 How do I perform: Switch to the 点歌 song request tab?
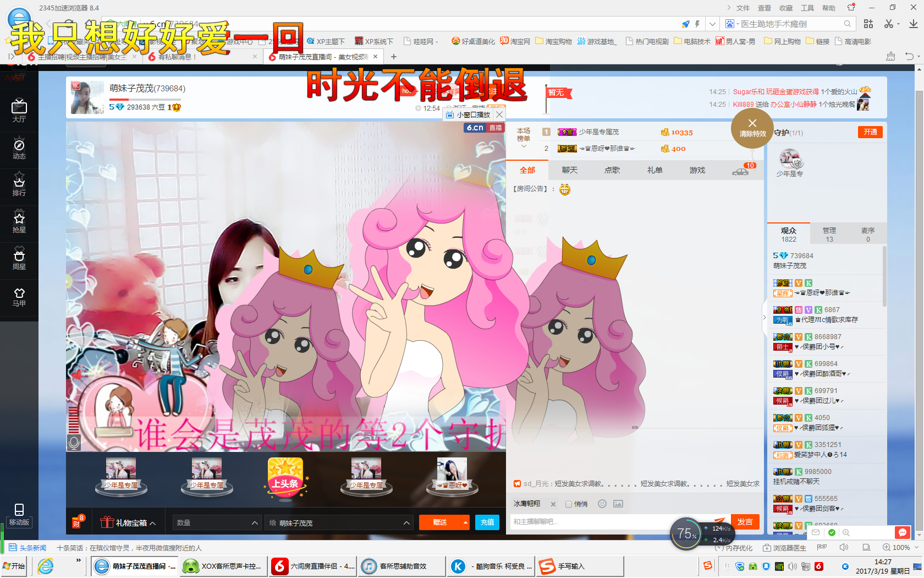(x=612, y=170)
